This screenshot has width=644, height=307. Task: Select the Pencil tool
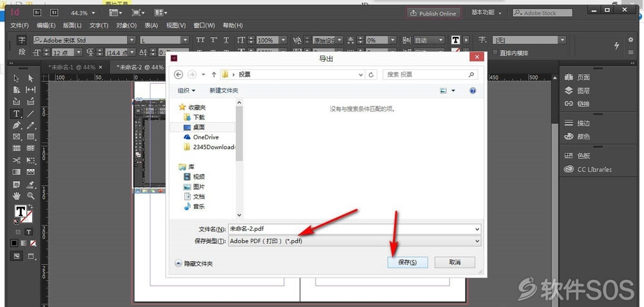click(x=30, y=125)
